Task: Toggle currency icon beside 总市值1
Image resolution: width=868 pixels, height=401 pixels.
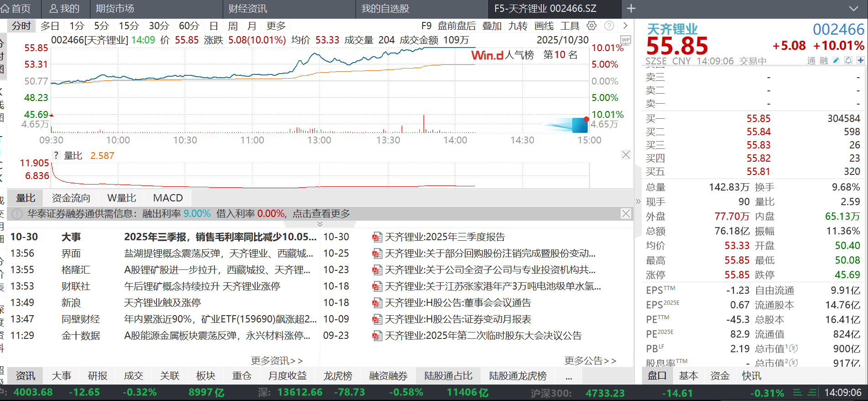Action: [794, 348]
